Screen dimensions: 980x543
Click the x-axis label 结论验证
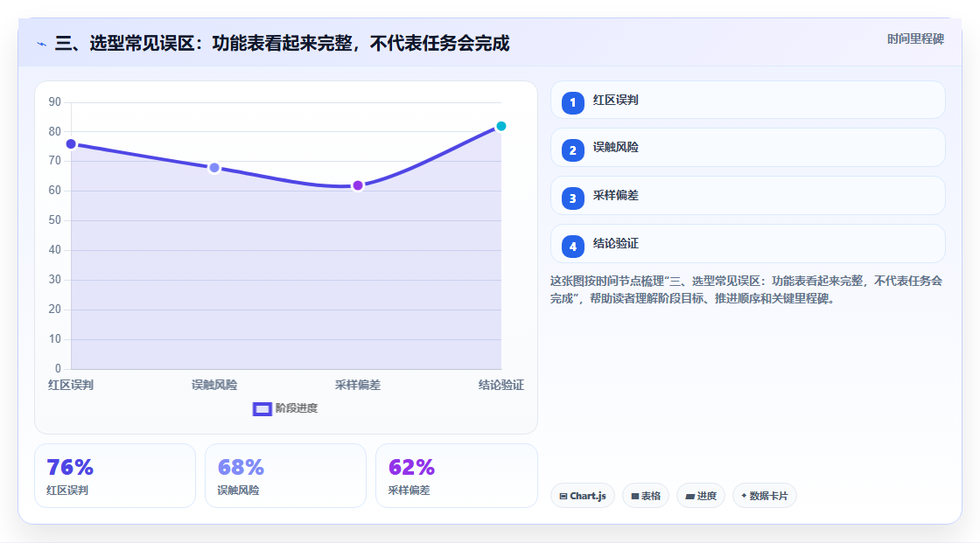coord(501,386)
